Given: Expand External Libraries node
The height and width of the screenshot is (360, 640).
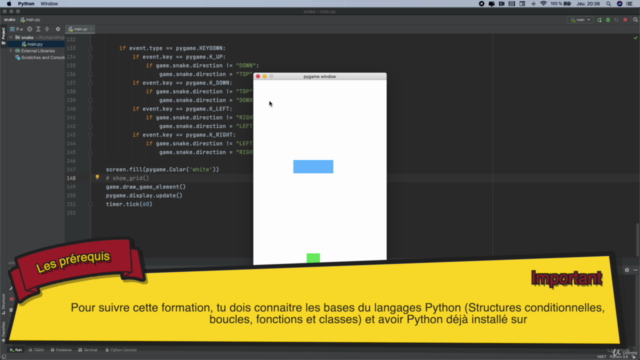Looking at the screenshot, I should (x=11, y=51).
